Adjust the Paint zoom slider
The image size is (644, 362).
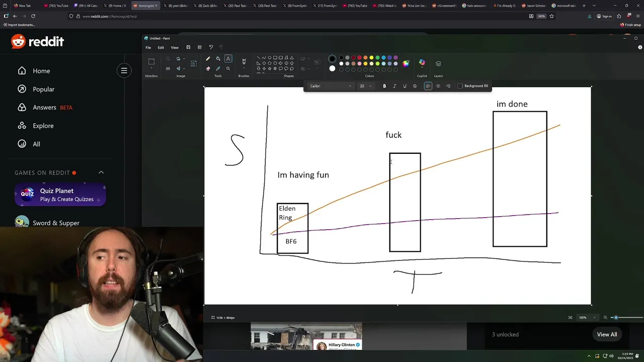click(x=616, y=318)
